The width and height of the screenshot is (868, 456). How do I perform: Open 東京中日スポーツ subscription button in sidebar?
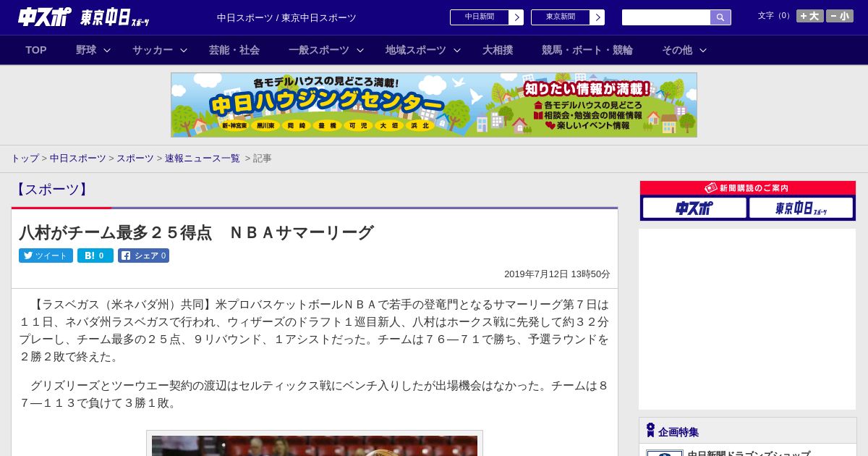(801, 208)
